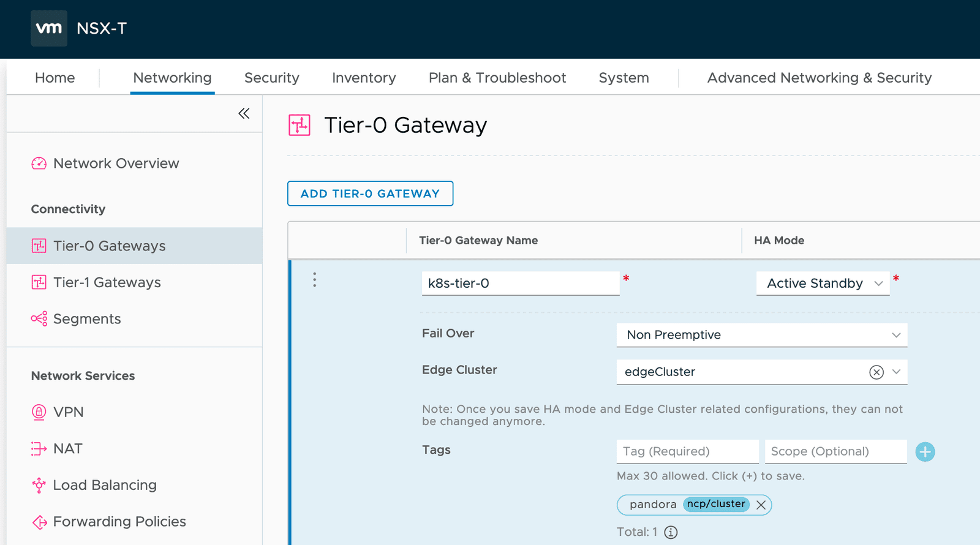This screenshot has height=545, width=980.
Task: Click the NAT icon in sidebar
Action: [39, 449]
